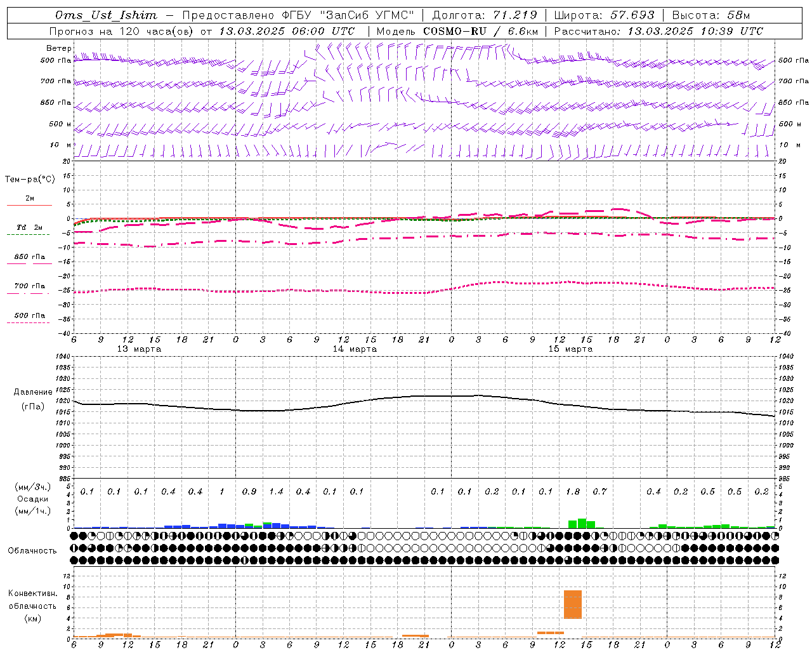Click the Td 2м dew point legend entry
The image size is (812, 650).
pos(30,227)
